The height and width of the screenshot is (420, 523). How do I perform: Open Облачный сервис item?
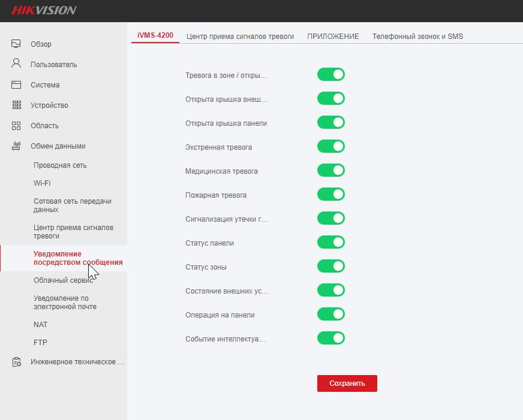click(63, 280)
